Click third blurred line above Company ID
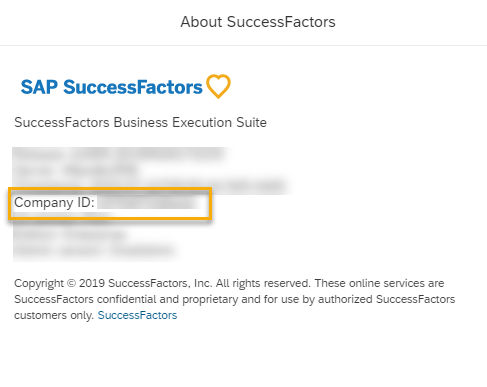The image size is (487, 387). [150, 185]
